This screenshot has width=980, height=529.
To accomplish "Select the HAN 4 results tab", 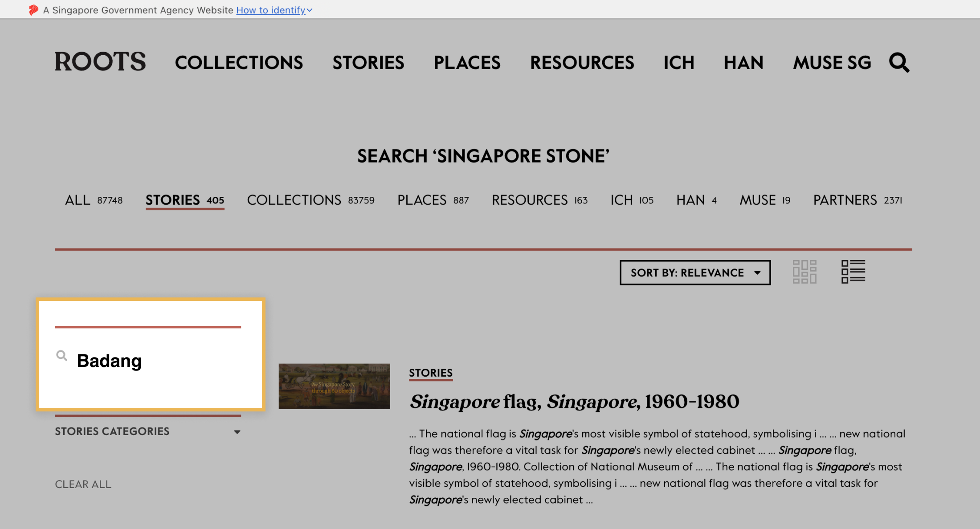I will 697,200.
